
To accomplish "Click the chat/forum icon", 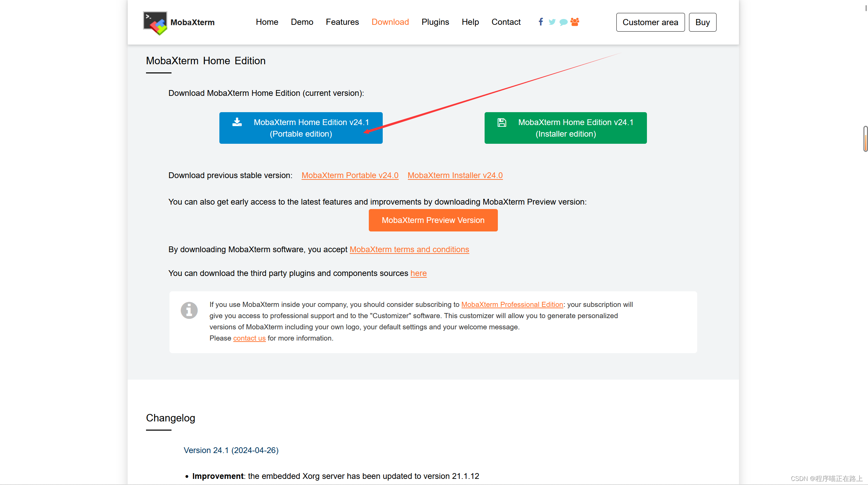I will [563, 22].
